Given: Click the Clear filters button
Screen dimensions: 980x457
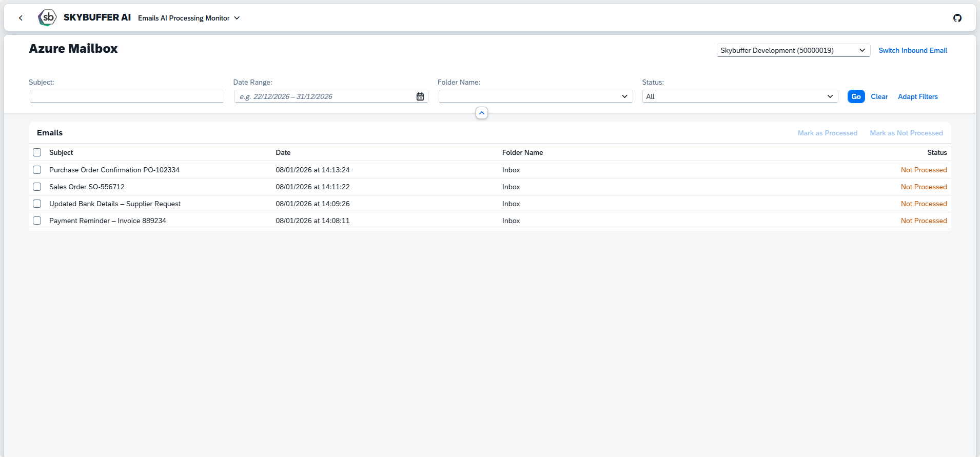Looking at the screenshot, I should point(879,96).
